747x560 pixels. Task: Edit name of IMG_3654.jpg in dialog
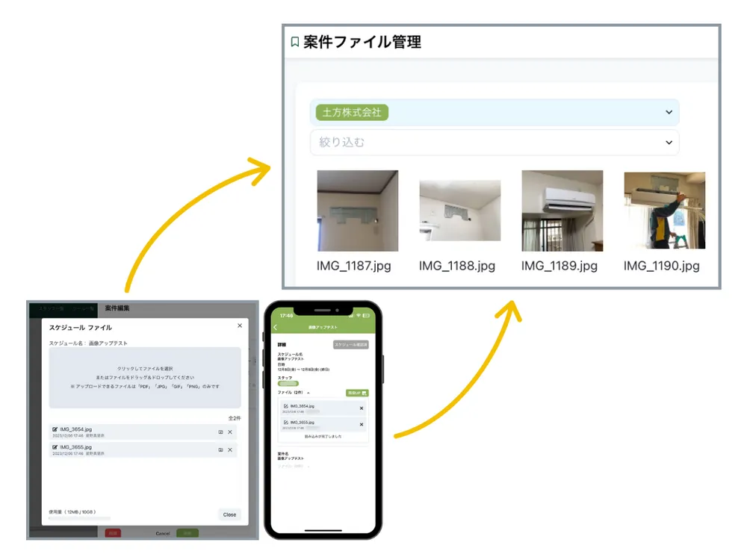pos(55,429)
